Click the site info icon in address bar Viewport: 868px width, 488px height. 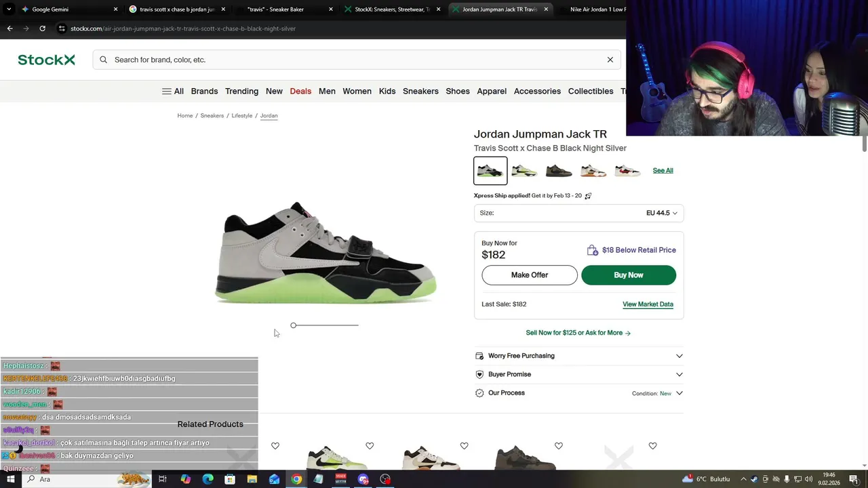[62, 28]
